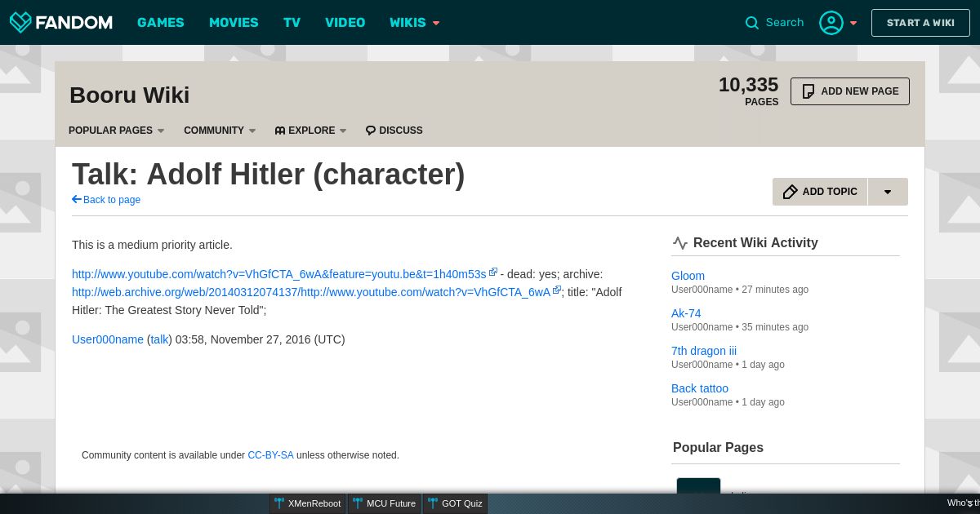Open the dropdown arrow beside Add Topic
The width and height of the screenshot is (980, 514).
(x=888, y=192)
